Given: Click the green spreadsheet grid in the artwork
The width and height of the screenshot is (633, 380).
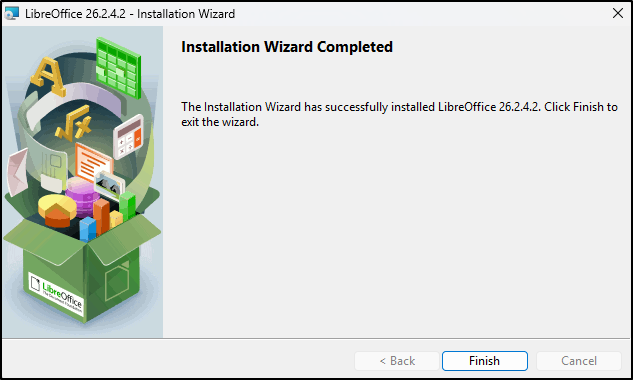Looking at the screenshot, I should (119, 67).
